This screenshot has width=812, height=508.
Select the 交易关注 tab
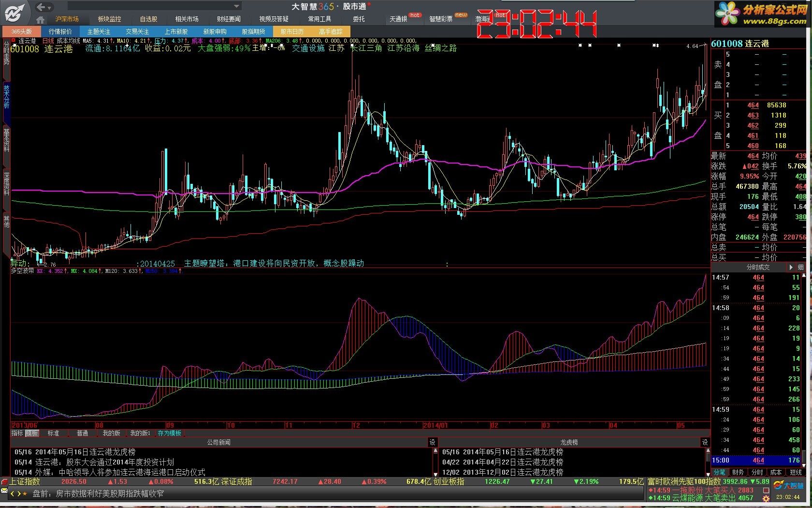(137, 31)
